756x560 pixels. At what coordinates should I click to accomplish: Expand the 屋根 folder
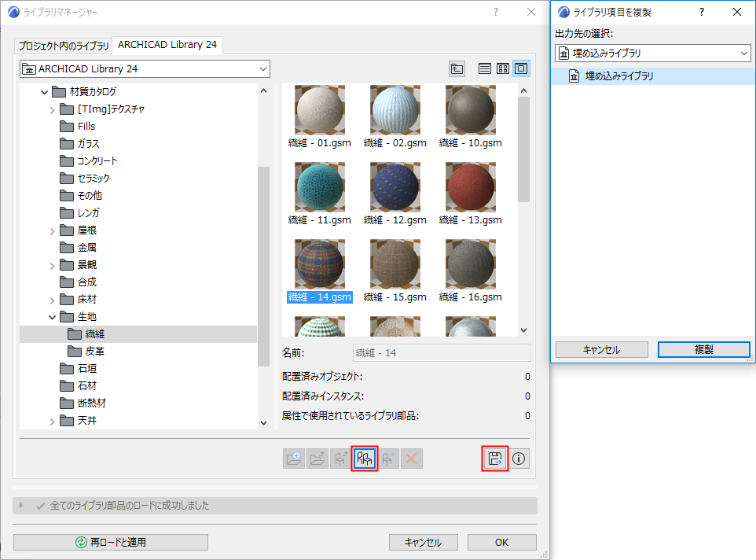[x=52, y=231]
